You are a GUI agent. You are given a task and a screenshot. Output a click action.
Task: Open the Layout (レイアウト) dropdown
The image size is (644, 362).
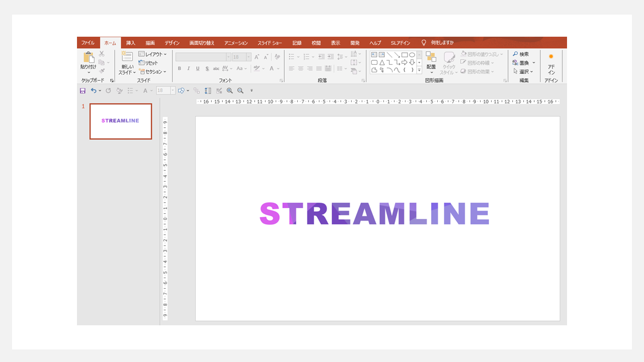click(x=152, y=54)
